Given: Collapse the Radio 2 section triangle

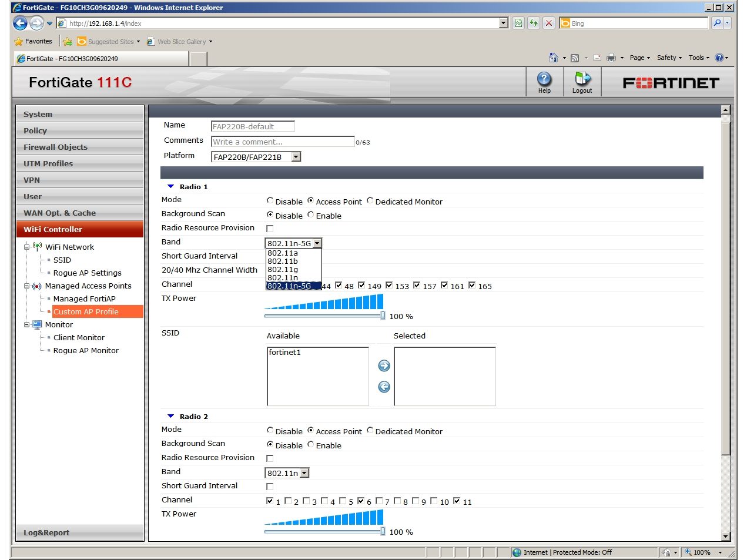Looking at the screenshot, I should click(x=171, y=417).
